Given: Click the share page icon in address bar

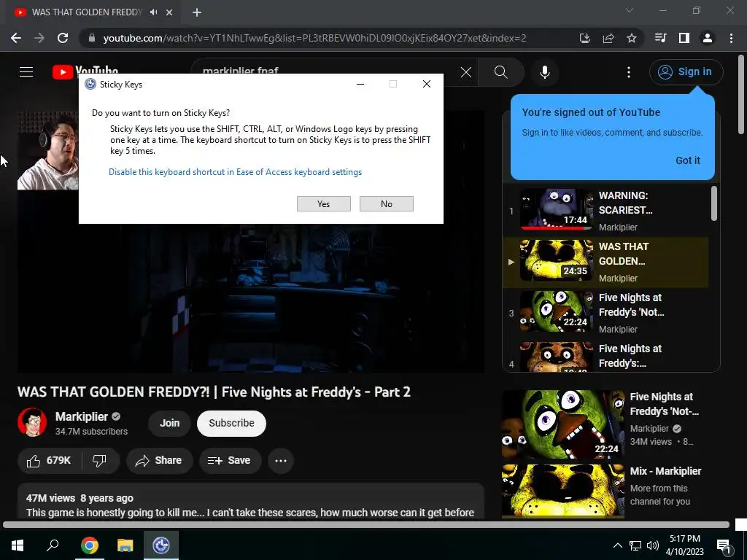Looking at the screenshot, I should coord(608,38).
